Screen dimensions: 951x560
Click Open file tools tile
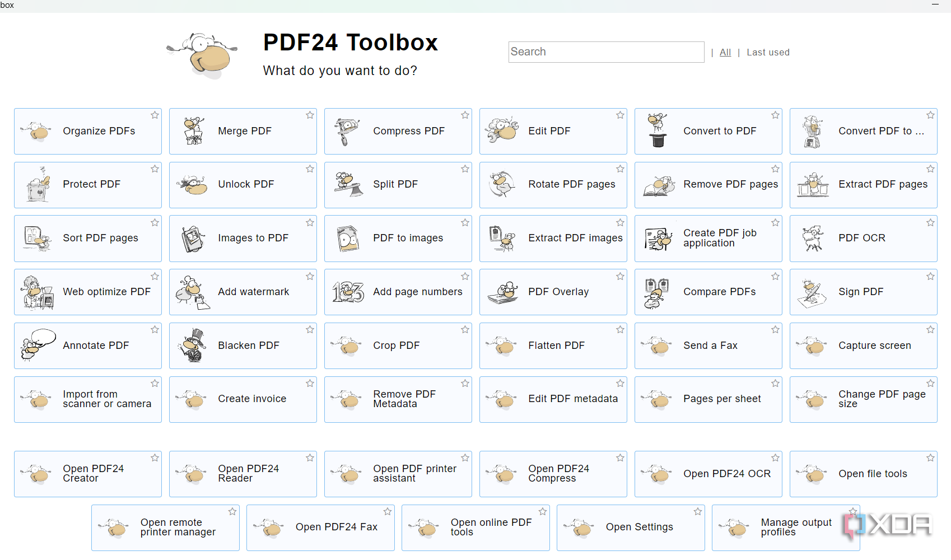[x=863, y=474]
